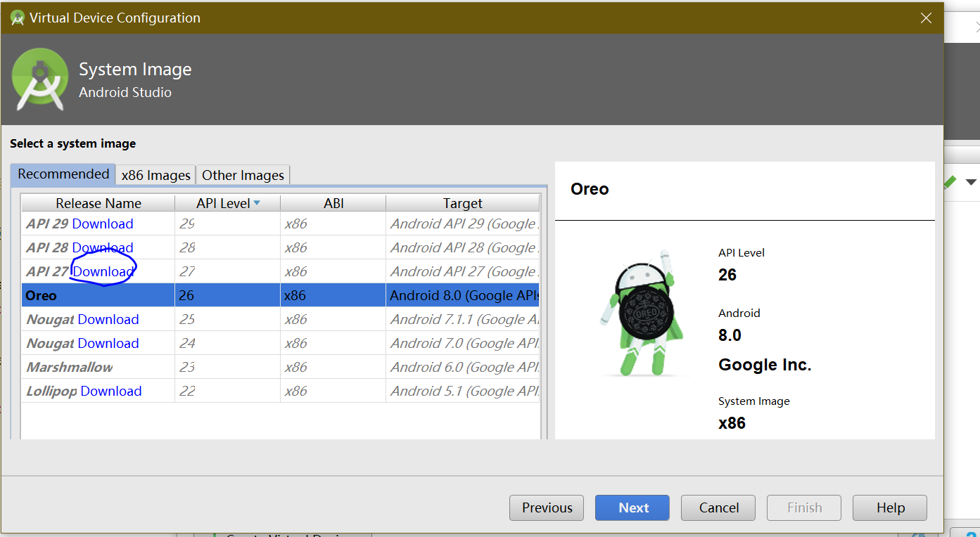This screenshot has height=537, width=980.
Task: Select API level 28 cell
Action: 227,247
